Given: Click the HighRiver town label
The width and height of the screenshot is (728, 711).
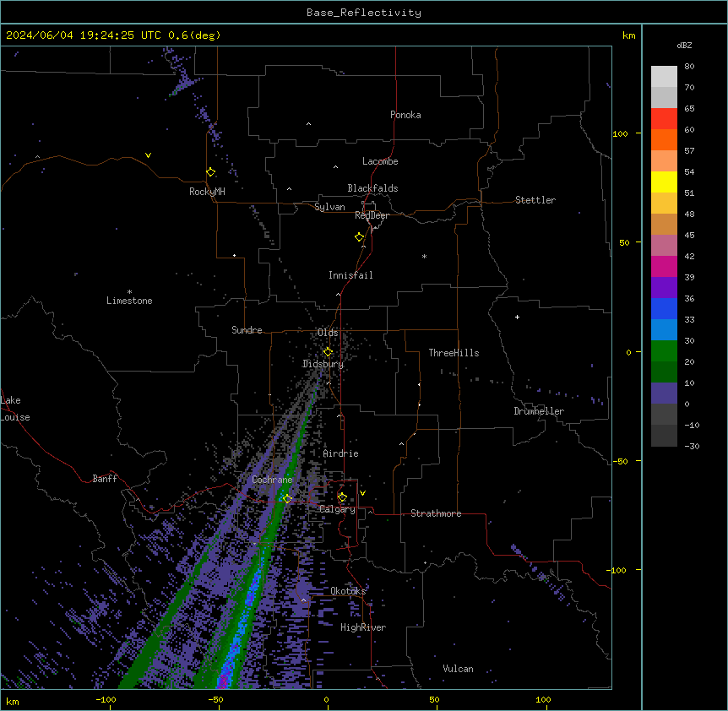Looking at the screenshot, I should 363,627.
